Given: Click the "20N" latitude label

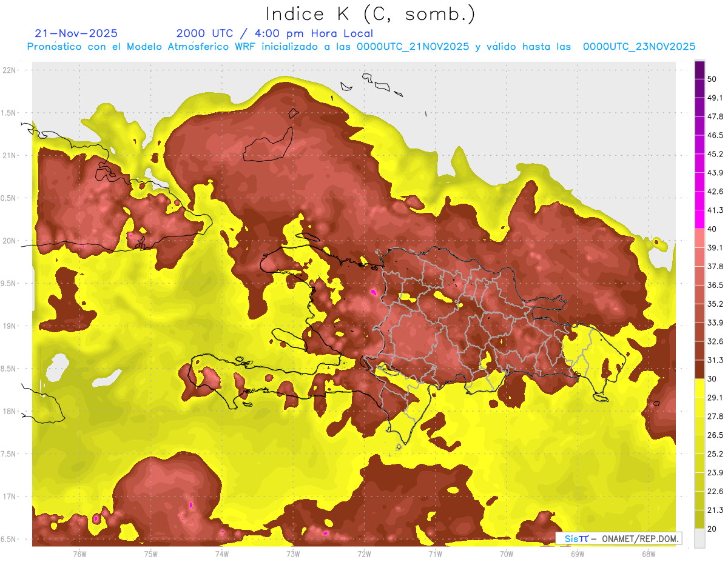Looking at the screenshot, I should coord(10,241).
